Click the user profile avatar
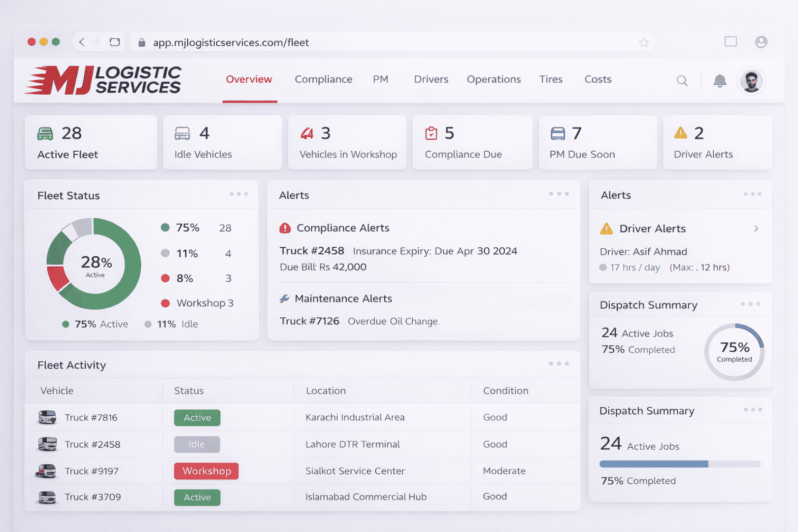 click(x=751, y=80)
